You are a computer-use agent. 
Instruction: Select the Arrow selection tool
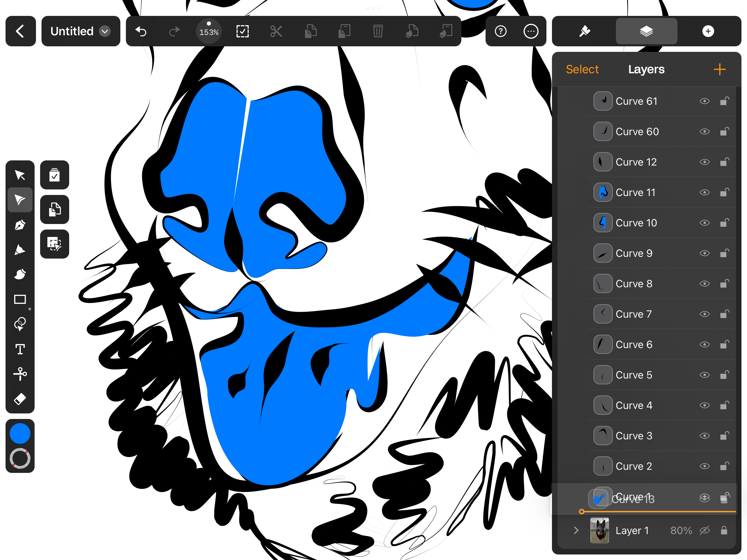[19, 175]
